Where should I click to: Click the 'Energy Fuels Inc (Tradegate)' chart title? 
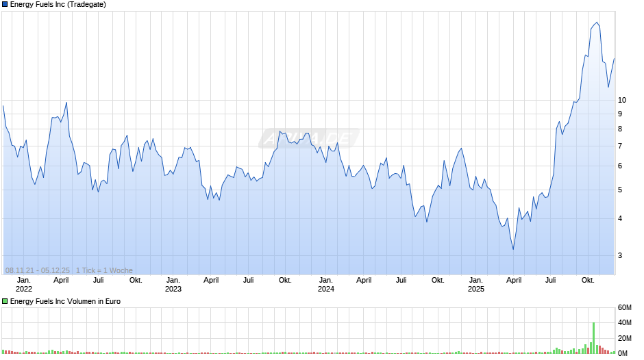point(58,5)
